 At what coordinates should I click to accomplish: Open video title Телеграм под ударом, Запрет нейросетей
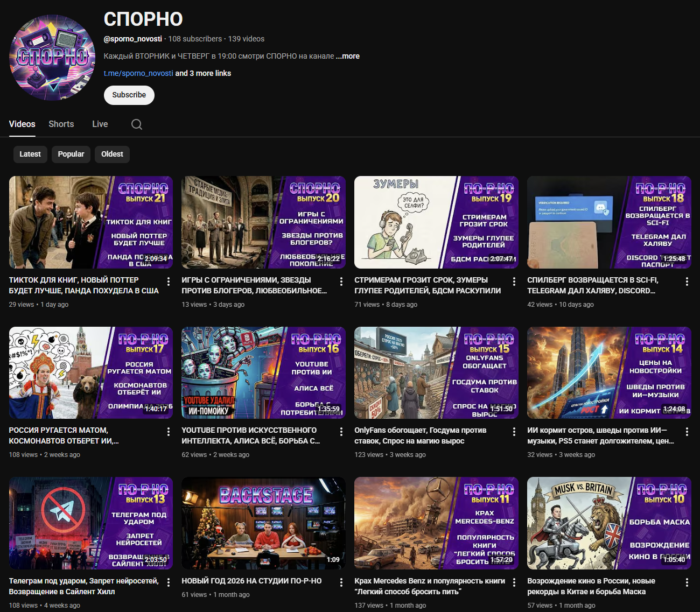84,586
